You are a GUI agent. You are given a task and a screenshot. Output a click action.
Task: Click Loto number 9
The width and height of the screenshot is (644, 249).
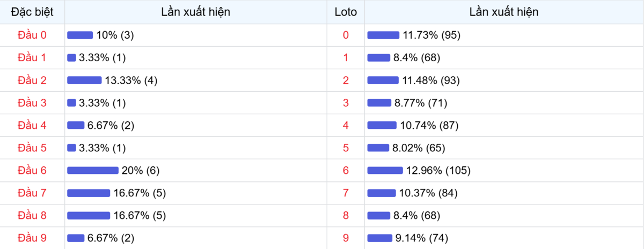[346, 238]
